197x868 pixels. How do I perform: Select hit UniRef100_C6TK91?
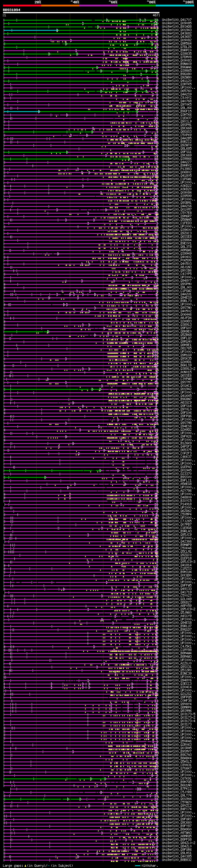177,778
